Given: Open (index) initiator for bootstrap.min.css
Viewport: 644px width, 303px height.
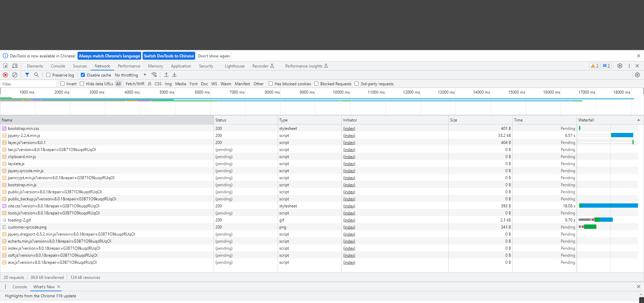Looking at the screenshot, I should pos(349,129).
